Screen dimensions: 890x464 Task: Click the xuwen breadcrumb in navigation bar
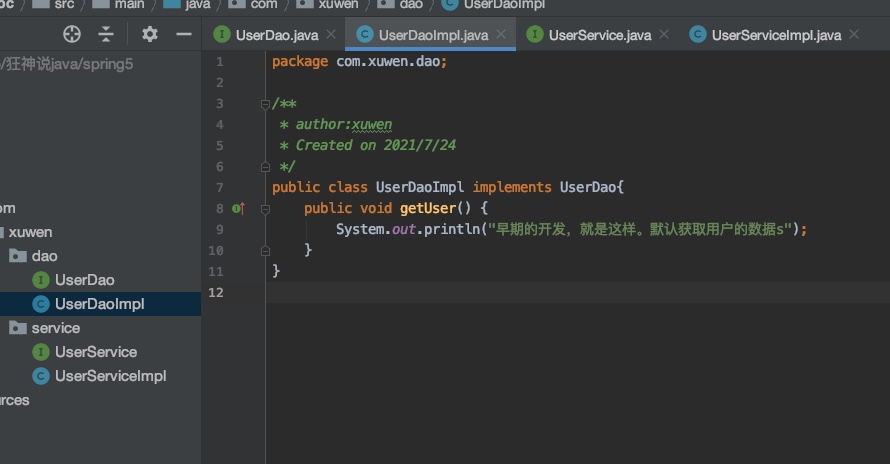[x=338, y=4]
